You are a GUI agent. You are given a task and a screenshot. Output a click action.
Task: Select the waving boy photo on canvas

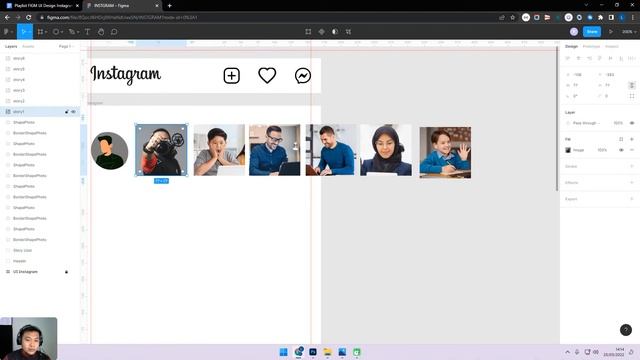coord(445,152)
